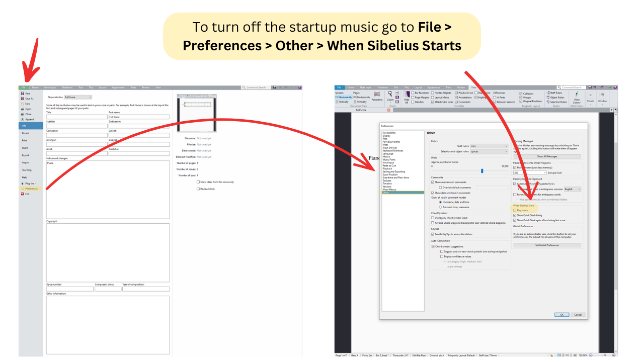644x362 pixels.
Task: Close the Full Score tab with orange X
Action: [389, 110]
